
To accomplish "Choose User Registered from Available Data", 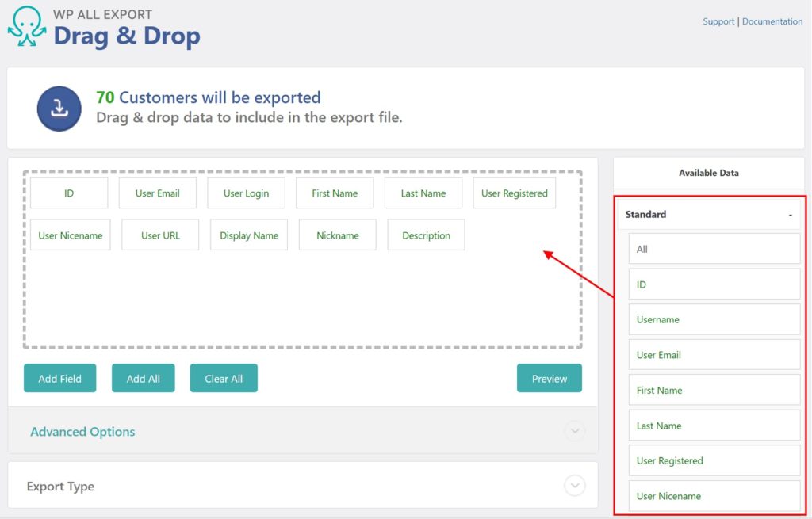I will point(714,460).
